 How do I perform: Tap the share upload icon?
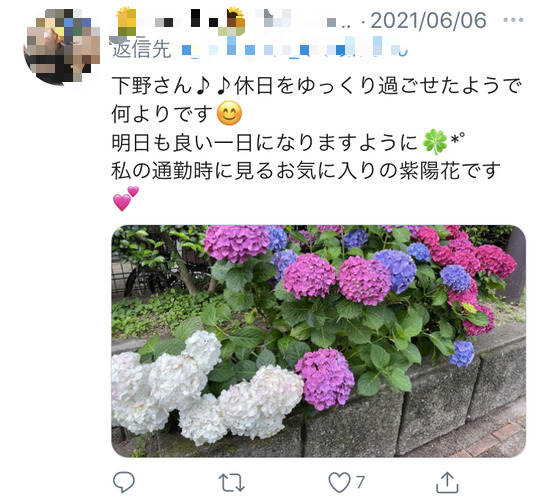(447, 482)
